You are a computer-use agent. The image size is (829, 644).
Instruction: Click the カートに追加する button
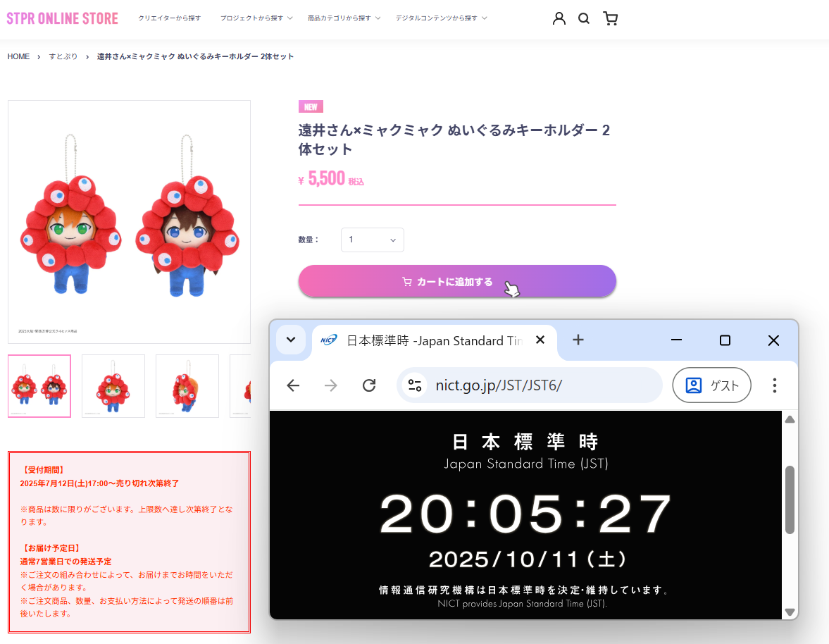click(457, 282)
